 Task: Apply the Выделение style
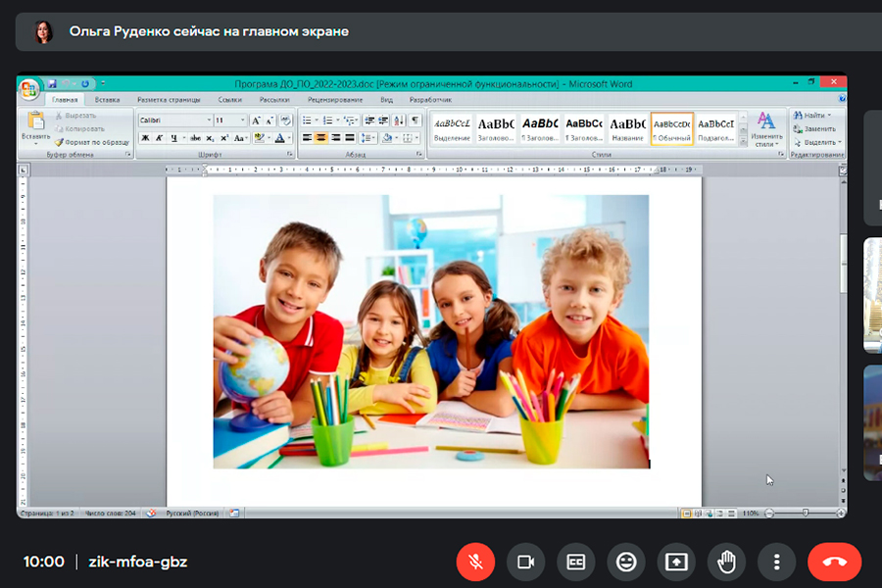click(452, 128)
